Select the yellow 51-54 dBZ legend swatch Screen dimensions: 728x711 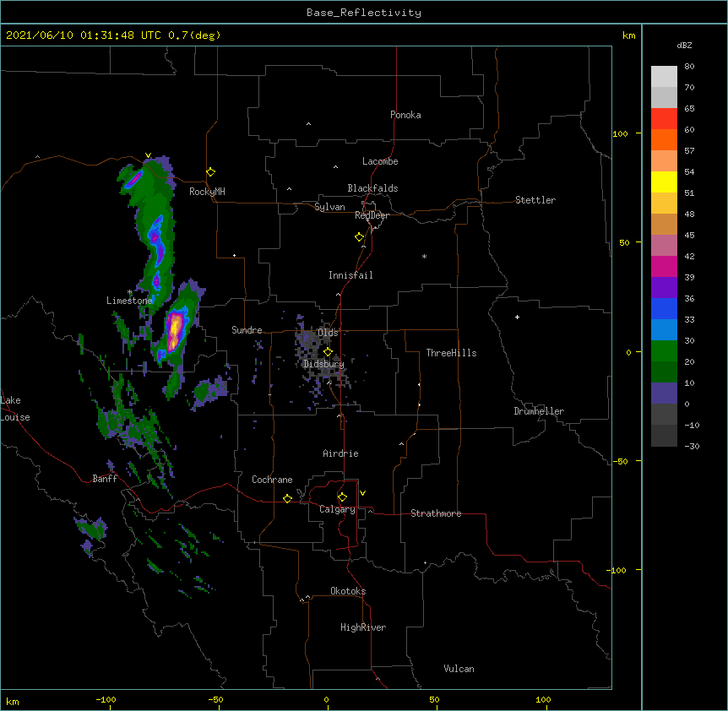click(x=664, y=182)
